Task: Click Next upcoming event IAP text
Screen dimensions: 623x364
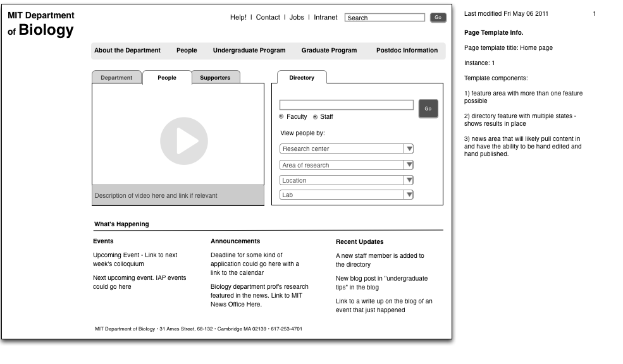Action: point(139,282)
